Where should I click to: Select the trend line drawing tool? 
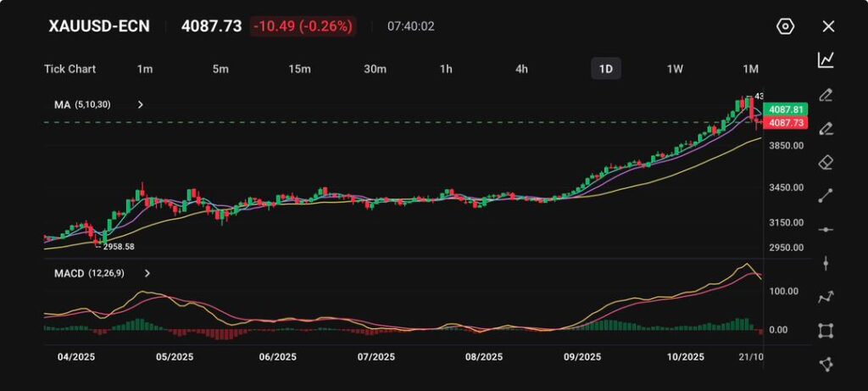click(826, 196)
